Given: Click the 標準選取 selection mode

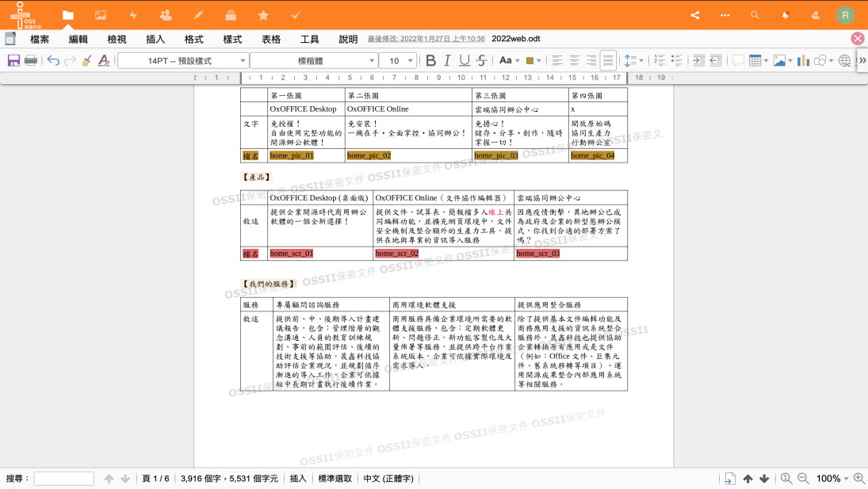Looking at the screenshot, I should 335,479.
